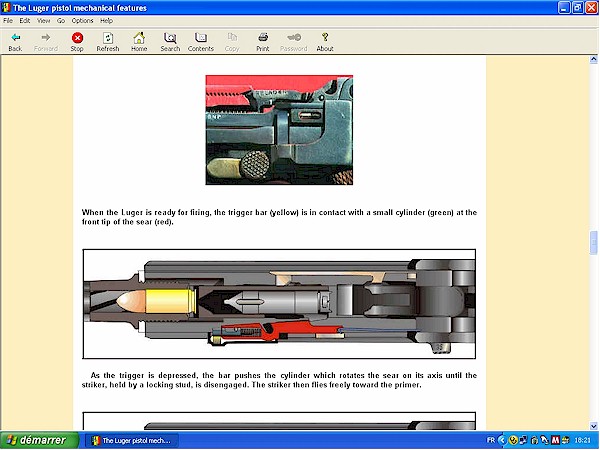Click the application icon in the title bar

[6, 8]
